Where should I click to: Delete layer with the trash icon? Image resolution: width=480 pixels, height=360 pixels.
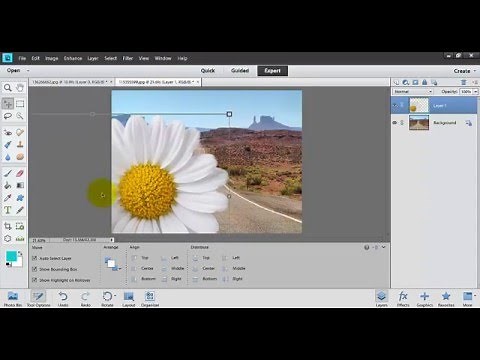pos(464,82)
